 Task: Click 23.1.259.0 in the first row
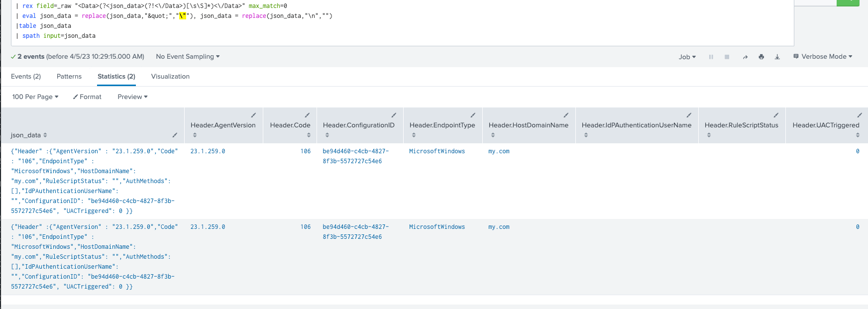tap(208, 151)
